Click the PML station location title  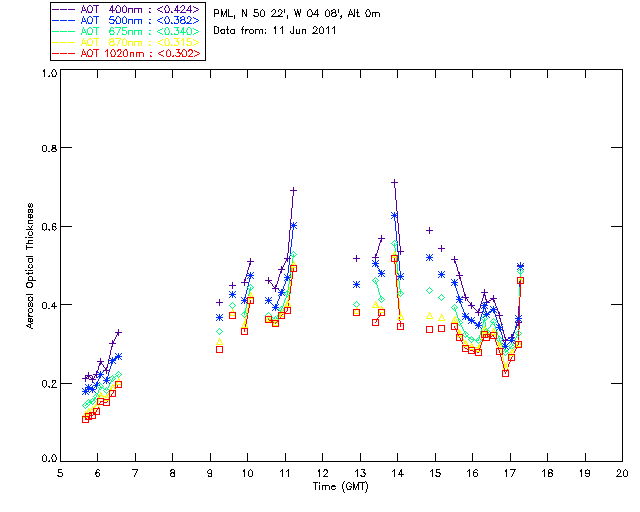point(297,14)
